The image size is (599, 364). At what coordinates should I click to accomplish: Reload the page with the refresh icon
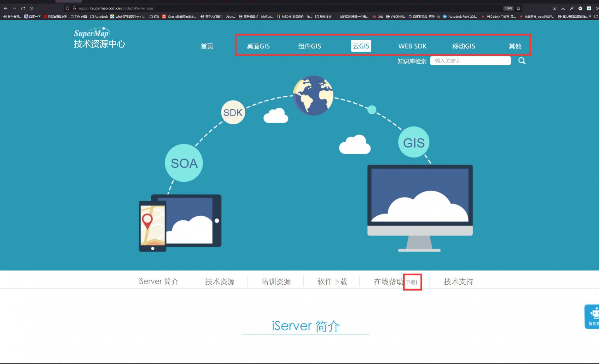(x=23, y=9)
